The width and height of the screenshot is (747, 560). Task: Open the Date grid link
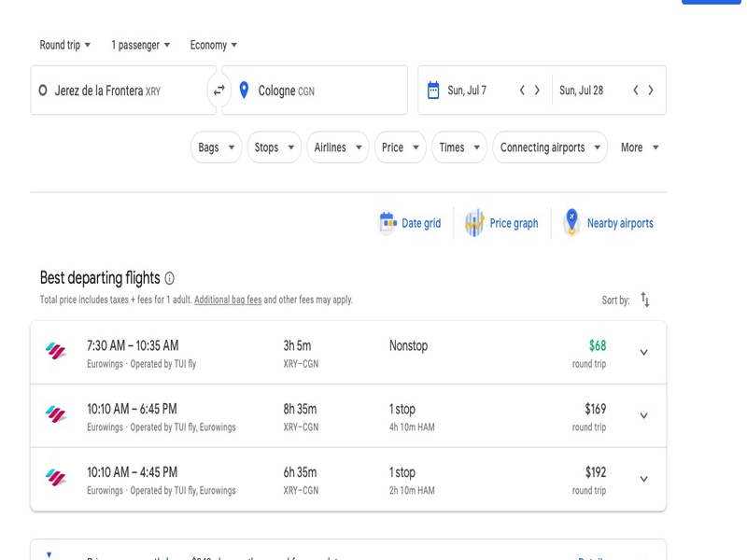tap(421, 223)
